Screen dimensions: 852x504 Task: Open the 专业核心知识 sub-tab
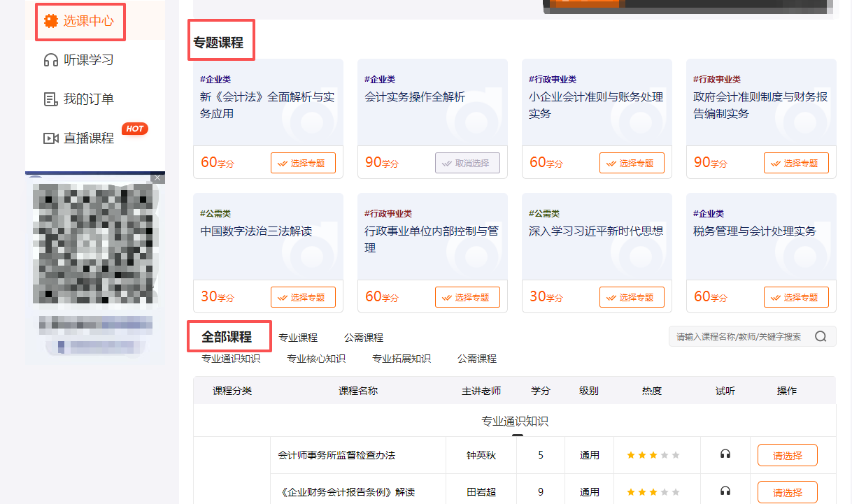315,358
